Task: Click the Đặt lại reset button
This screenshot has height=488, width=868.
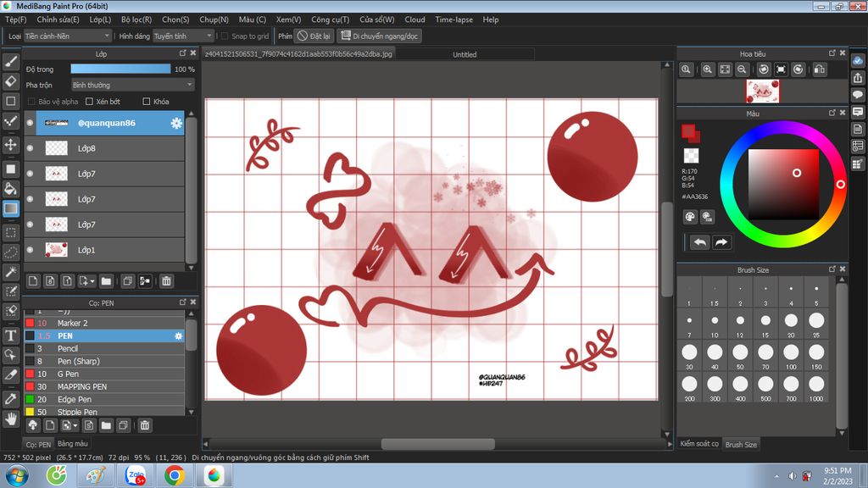Action: (314, 36)
